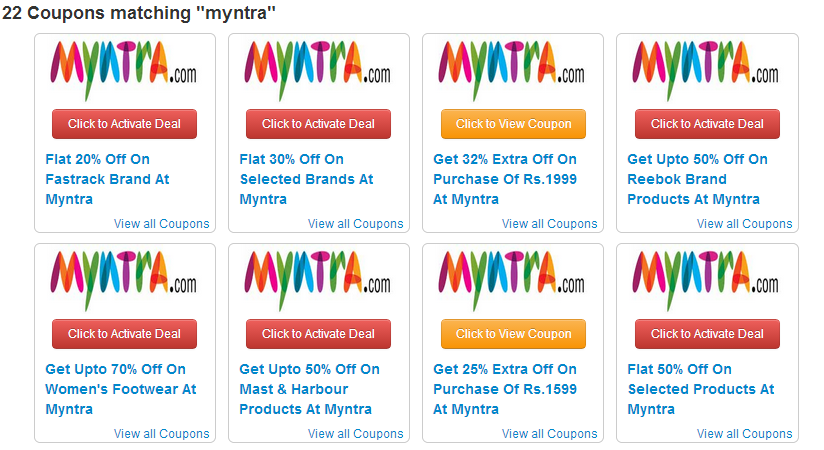
Task: View coupon for 32% extra off
Action: [x=513, y=124]
